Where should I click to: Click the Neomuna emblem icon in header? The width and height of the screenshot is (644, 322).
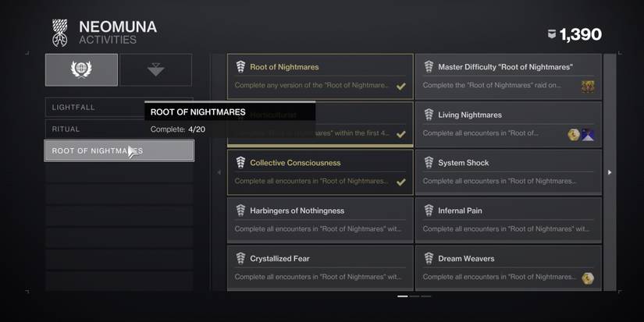60,33
